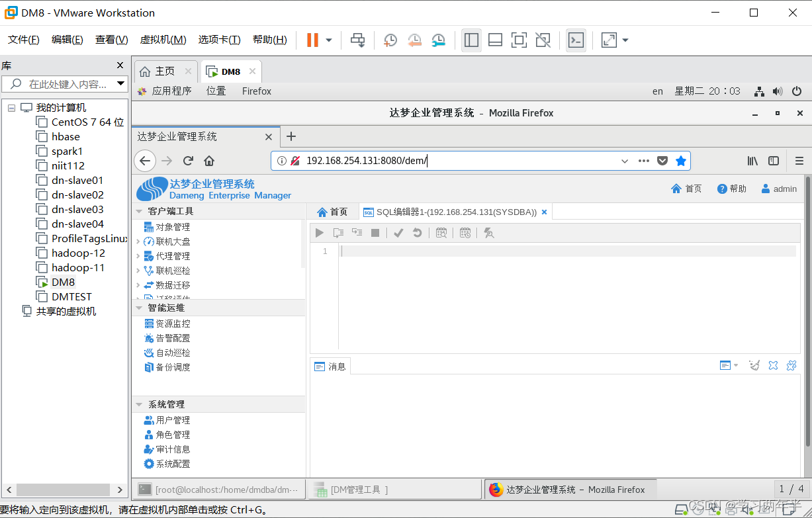812x518 pixels.
Task: Open the 选项卡(T) menu
Action: click(x=220, y=40)
